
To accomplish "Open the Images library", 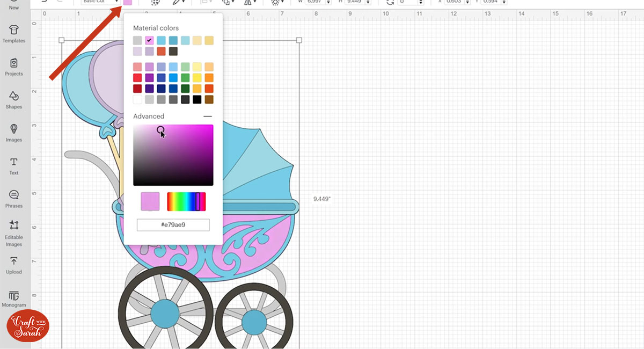I will click(x=14, y=132).
